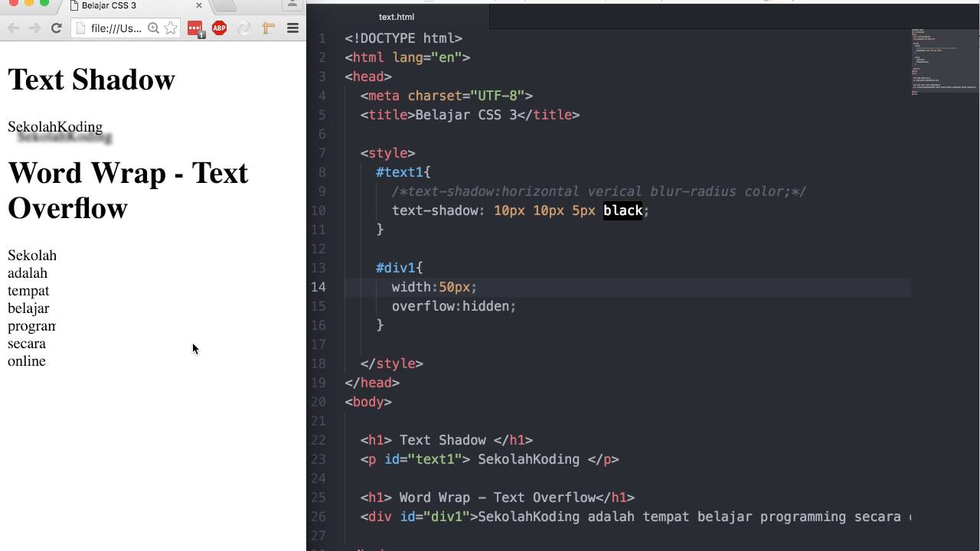Close the Belajar CSS 3 tab
Screen dimensions: 980x551
(x=198, y=5)
